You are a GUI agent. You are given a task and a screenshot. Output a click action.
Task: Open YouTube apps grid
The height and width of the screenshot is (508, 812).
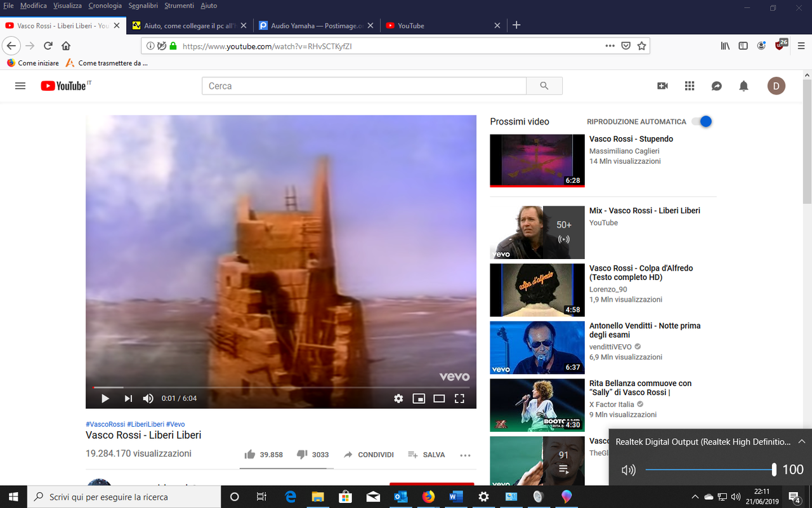690,86
